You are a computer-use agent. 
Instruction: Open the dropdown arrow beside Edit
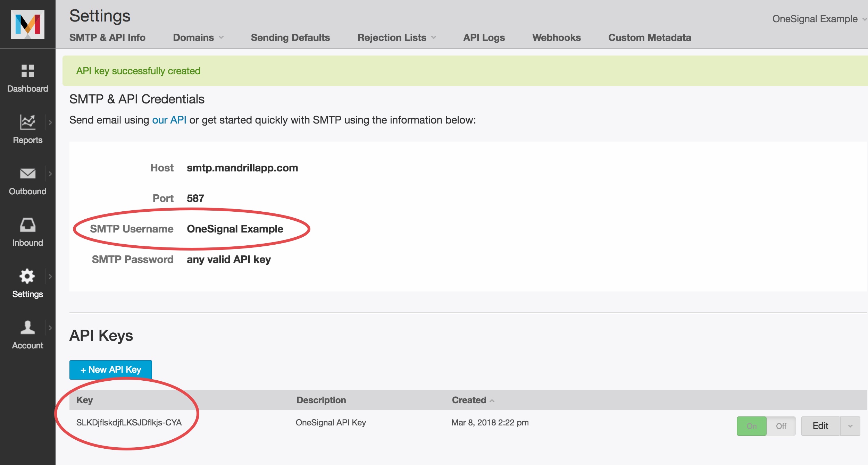click(850, 426)
